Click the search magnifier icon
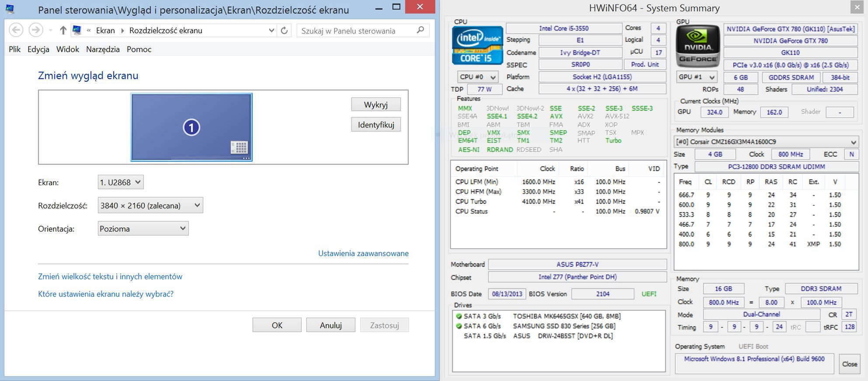Viewport: 868px width, 381px height. tap(420, 30)
